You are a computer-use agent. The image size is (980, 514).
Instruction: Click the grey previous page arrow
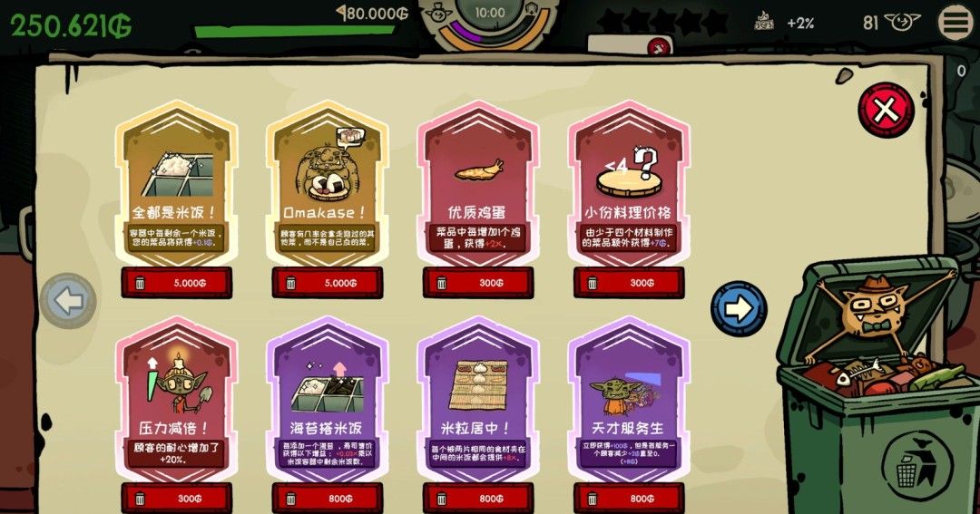[68, 301]
